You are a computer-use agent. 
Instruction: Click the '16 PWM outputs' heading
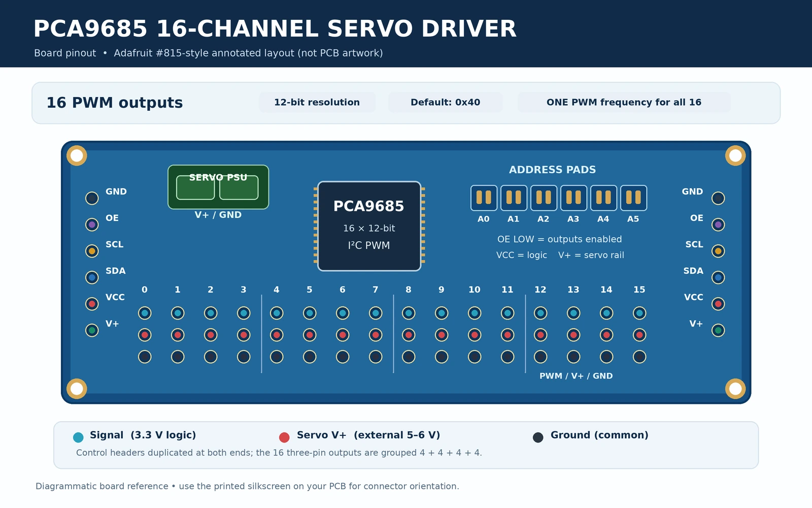(115, 103)
